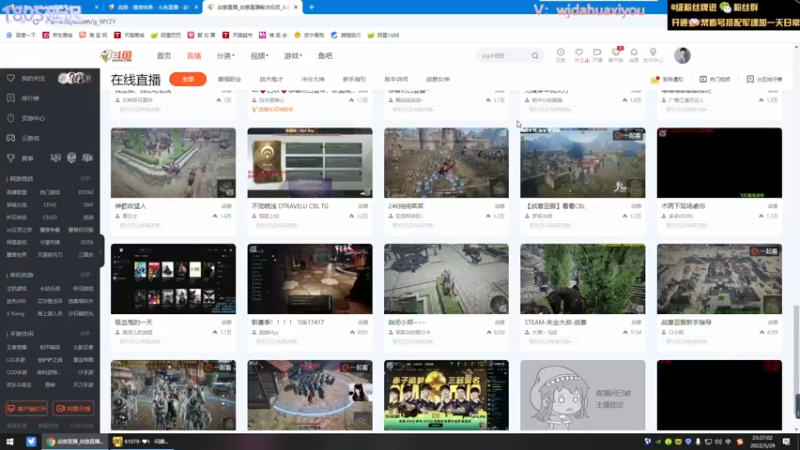This screenshot has width=800, height=450.
Task: Open V Rising category in sidebar
Action: tap(15, 314)
